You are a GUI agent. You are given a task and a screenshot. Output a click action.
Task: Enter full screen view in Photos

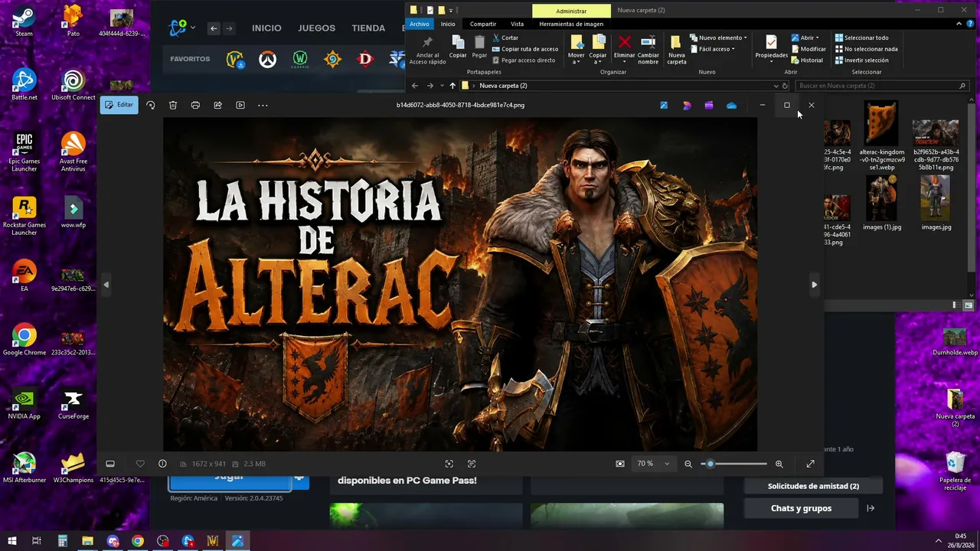pos(810,464)
